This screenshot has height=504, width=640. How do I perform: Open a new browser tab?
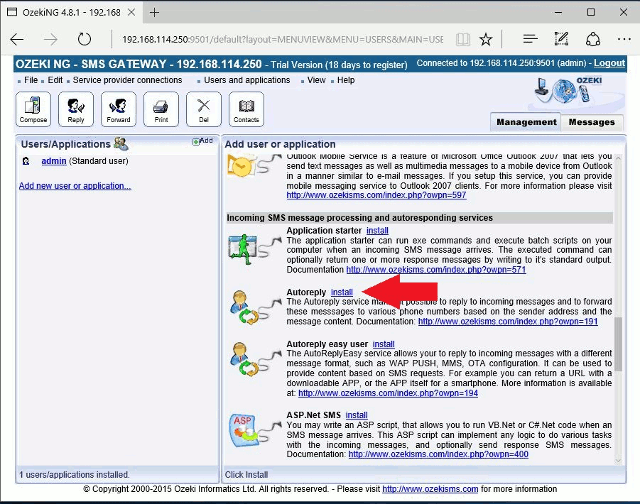click(154, 13)
